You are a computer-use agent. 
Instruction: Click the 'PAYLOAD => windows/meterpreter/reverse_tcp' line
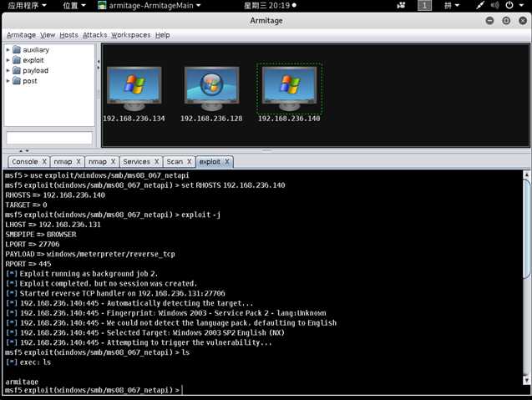(90, 254)
